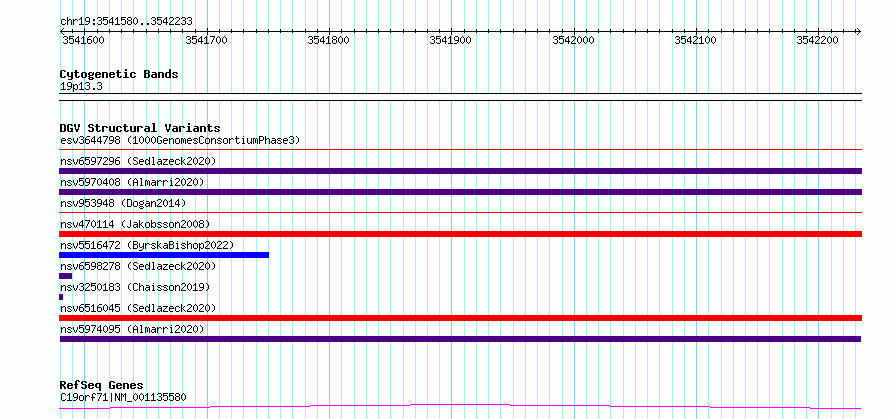890x419 pixels.
Task: Select the thick red bar for nsv6516045
Action: click(x=460, y=318)
